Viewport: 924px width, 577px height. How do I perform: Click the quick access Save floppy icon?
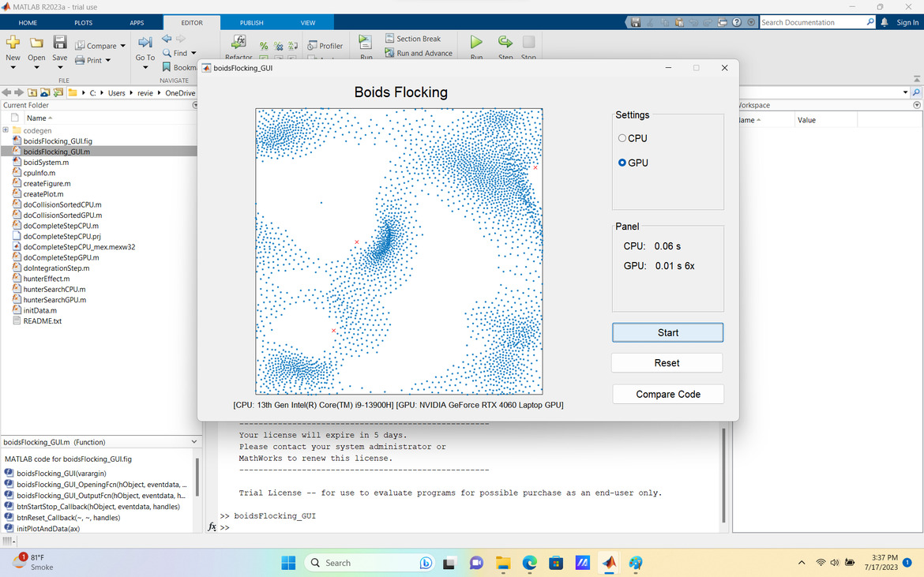tap(635, 22)
